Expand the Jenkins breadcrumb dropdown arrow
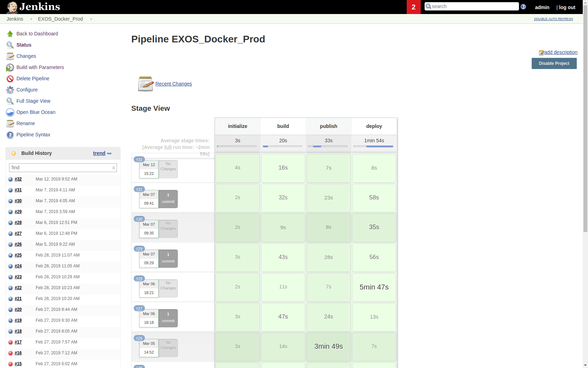 (x=31, y=19)
